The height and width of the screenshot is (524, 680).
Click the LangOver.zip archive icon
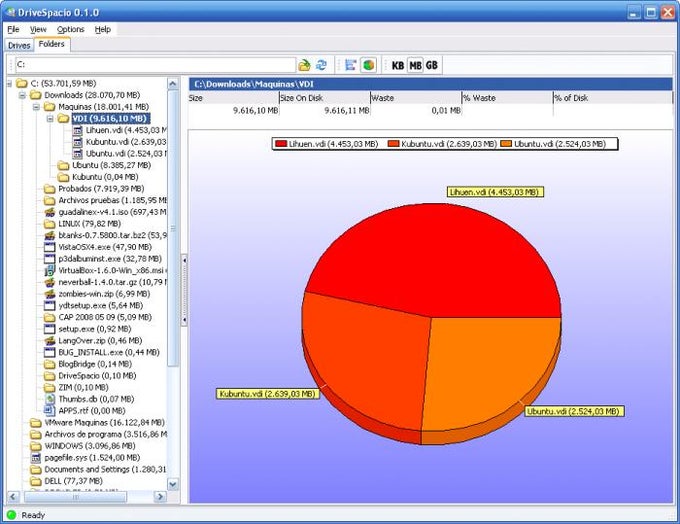(50, 341)
